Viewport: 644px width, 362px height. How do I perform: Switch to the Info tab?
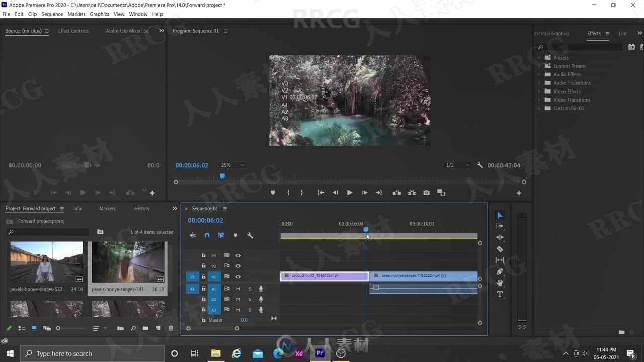point(77,208)
